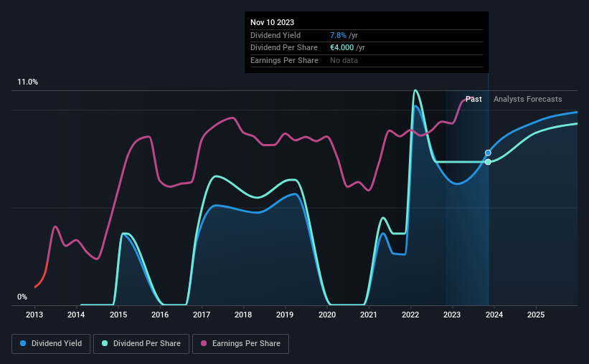Click the 2017 x-axis label
The height and width of the screenshot is (364, 589).
[x=202, y=315]
